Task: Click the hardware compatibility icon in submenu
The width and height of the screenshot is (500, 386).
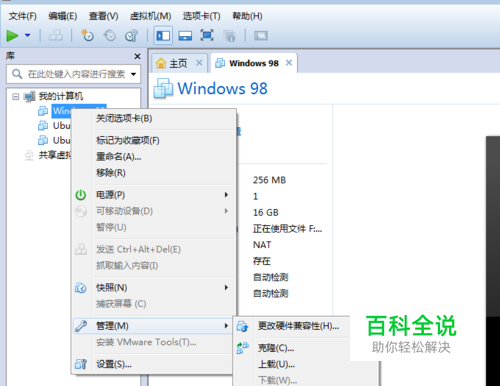Action: pyautogui.click(x=242, y=326)
